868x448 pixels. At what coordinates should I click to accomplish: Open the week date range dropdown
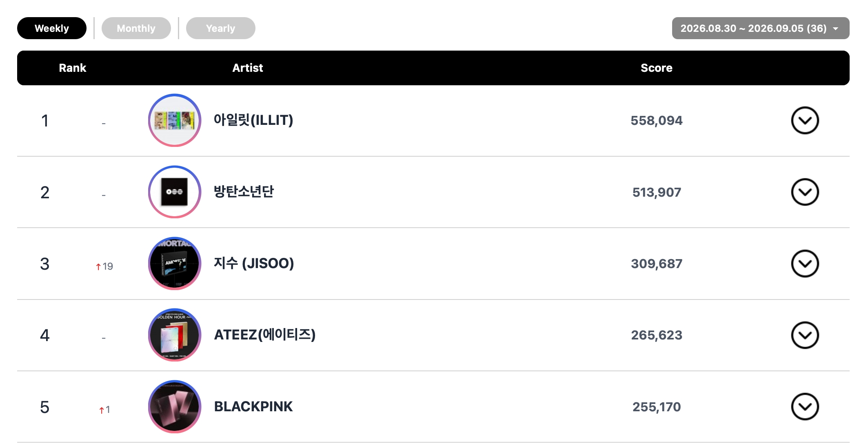(x=760, y=28)
